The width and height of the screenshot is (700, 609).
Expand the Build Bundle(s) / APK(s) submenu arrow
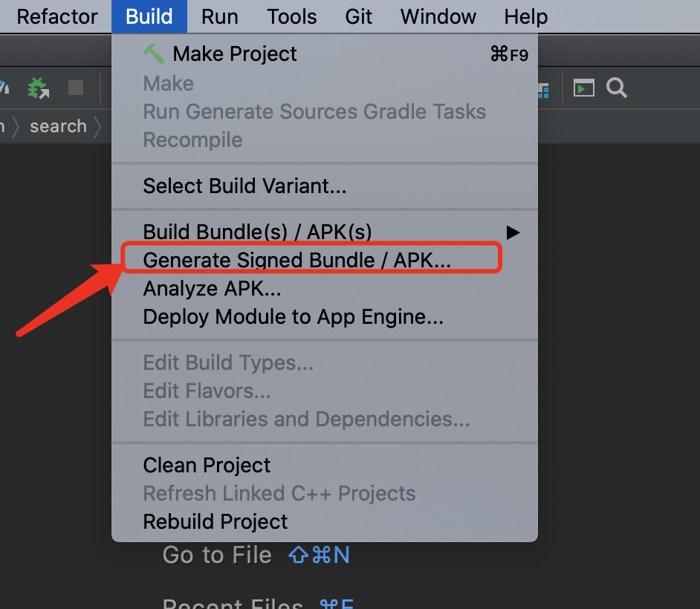pyautogui.click(x=513, y=232)
